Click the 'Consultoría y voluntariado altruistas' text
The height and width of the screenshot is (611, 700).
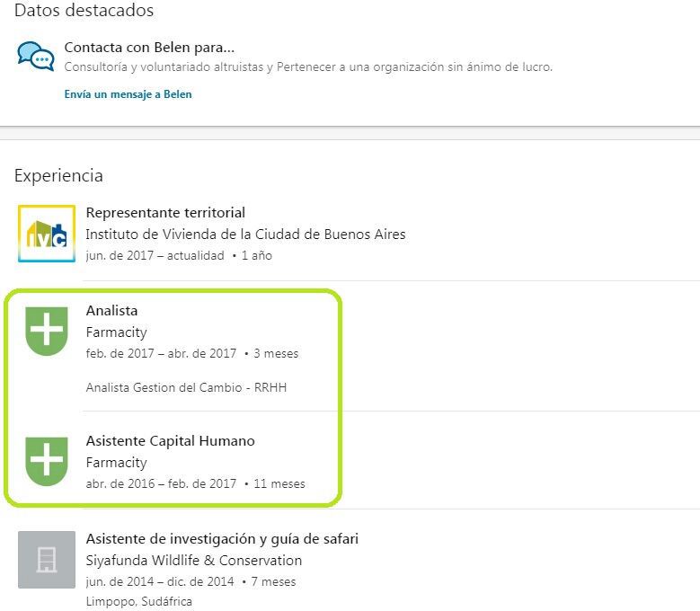pos(167,66)
